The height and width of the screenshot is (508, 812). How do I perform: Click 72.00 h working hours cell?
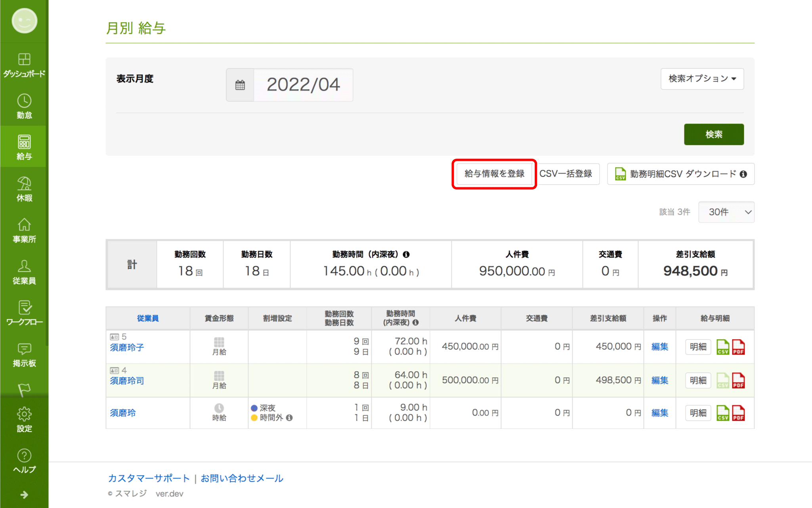click(411, 341)
